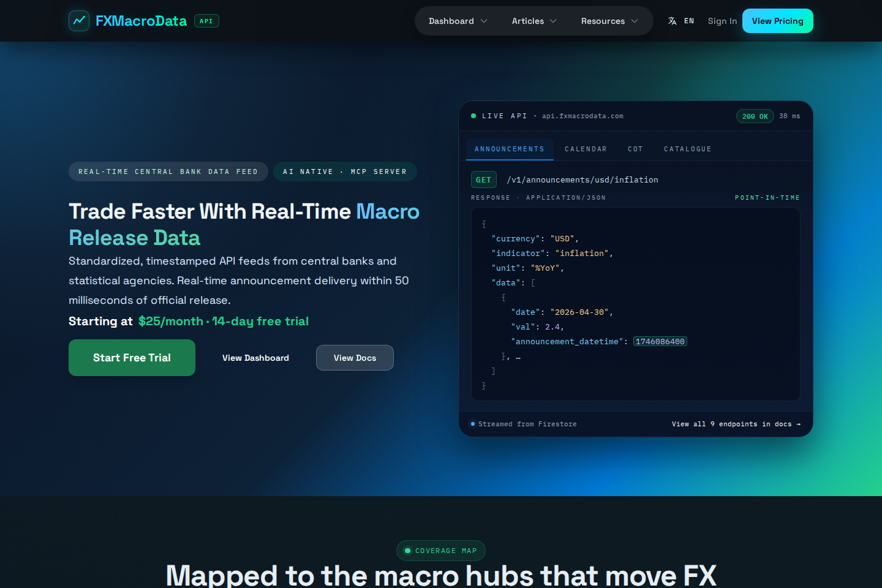This screenshot has width=882, height=588.
Task: Open the Catalogue tab
Action: point(688,149)
